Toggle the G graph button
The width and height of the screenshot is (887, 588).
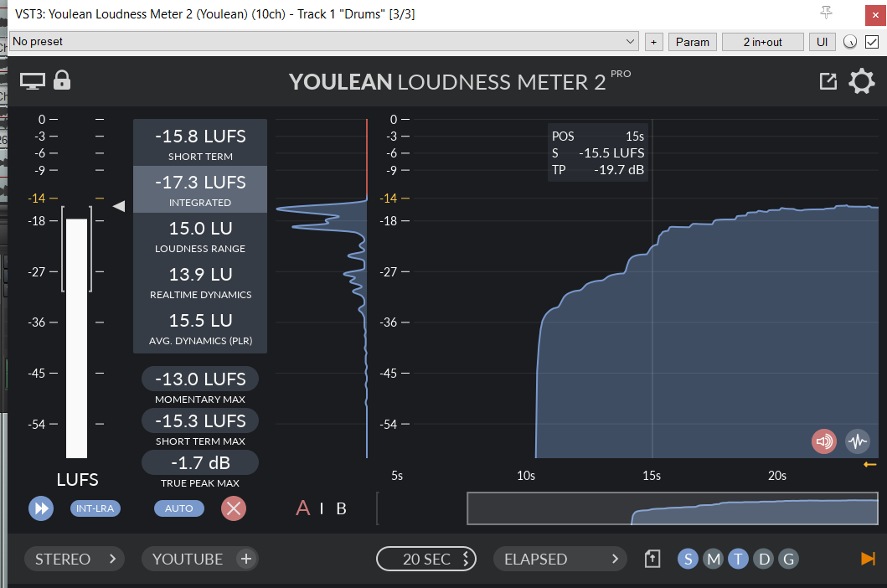[x=788, y=560]
